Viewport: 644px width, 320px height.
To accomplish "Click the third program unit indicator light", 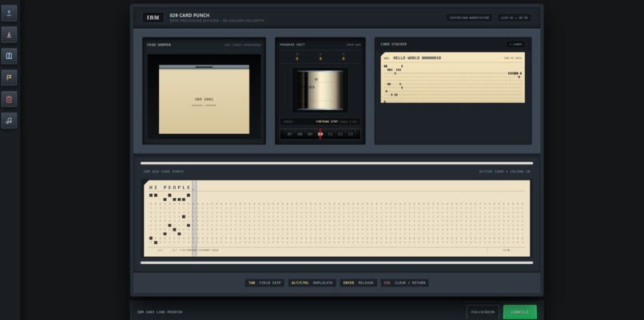I will [344, 59].
